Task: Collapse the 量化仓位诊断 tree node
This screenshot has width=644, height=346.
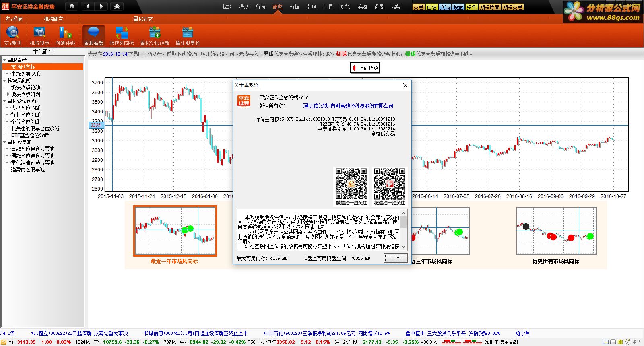Action: point(4,101)
